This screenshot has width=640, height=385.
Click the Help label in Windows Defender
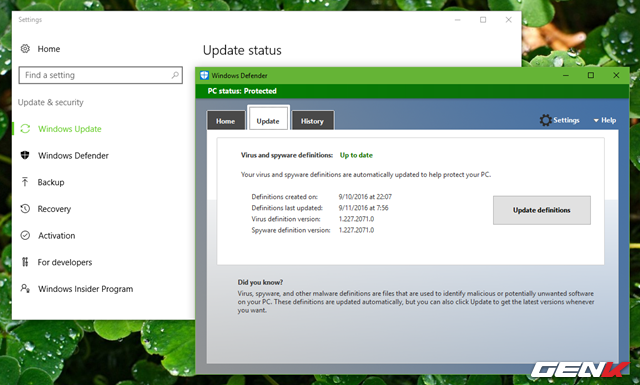tap(608, 120)
